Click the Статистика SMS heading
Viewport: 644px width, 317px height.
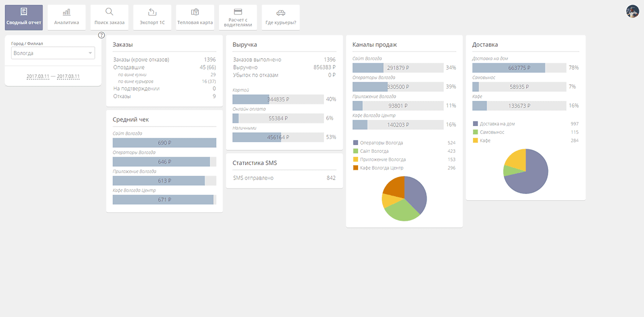pos(255,163)
